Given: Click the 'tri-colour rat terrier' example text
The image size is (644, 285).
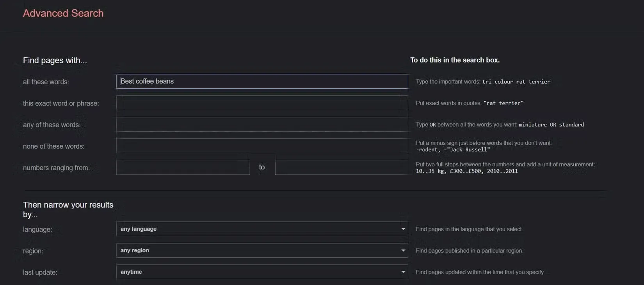Looking at the screenshot, I should [516, 82].
